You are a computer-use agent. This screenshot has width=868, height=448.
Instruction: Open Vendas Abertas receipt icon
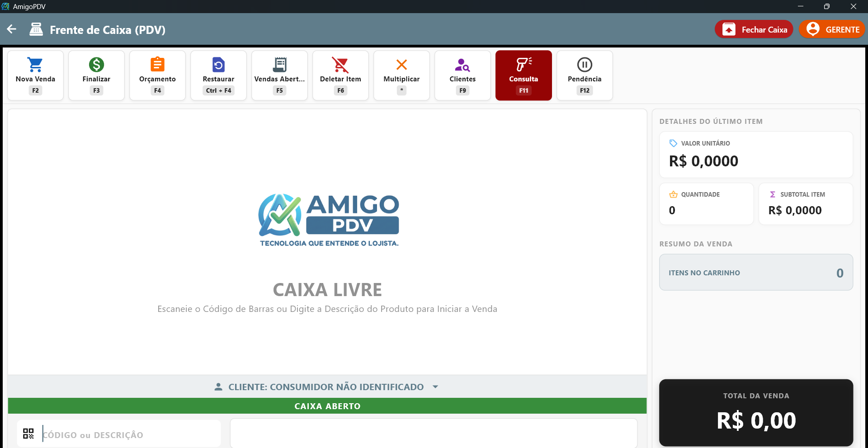click(x=279, y=65)
